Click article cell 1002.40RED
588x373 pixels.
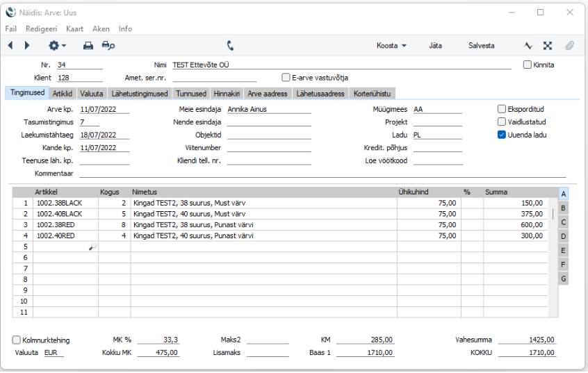click(x=65, y=235)
